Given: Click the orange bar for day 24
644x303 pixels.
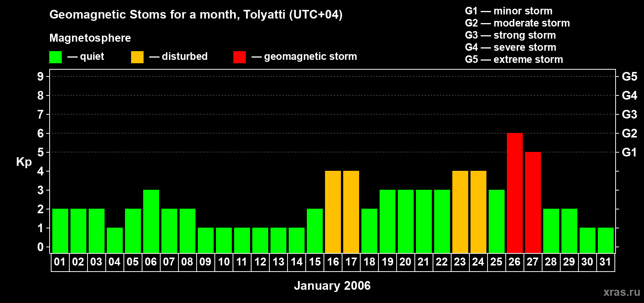Looking at the screenshot, I should pos(478,212).
